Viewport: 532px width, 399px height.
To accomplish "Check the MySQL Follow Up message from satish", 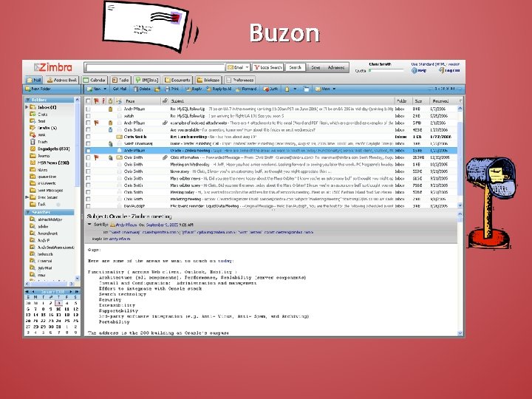I will (x=88, y=116).
